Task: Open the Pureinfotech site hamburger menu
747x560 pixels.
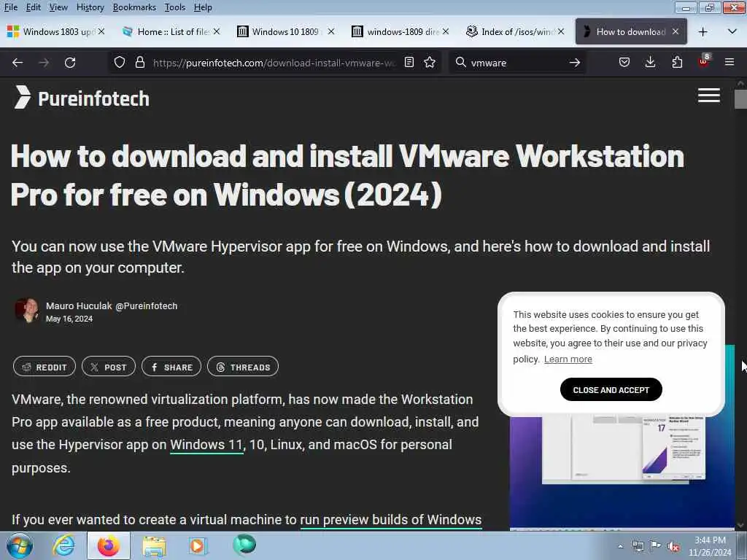Action: 709,96
